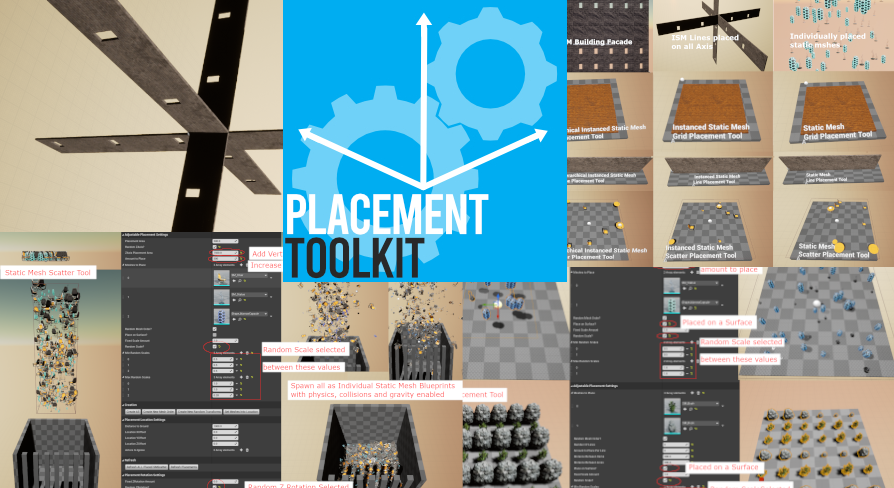Click Create New Mesh Order button
894x488 pixels.
tap(159, 412)
